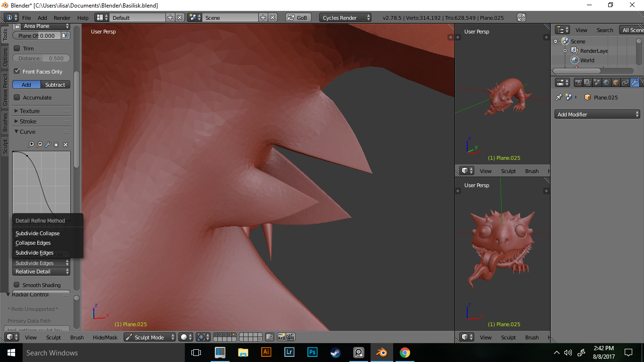
Task: Zoom out on the brush curve
Action: (40, 145)
